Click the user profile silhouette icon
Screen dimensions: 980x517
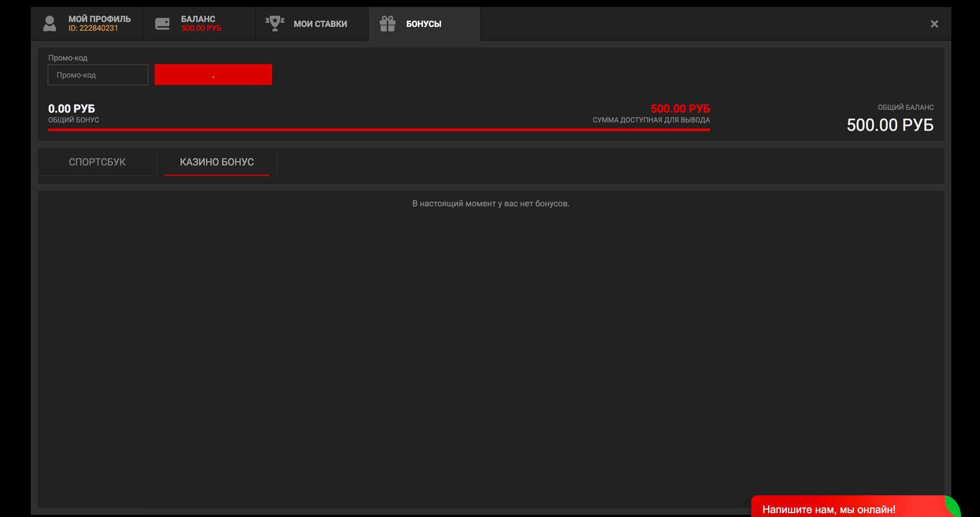(x=49, y=23)
